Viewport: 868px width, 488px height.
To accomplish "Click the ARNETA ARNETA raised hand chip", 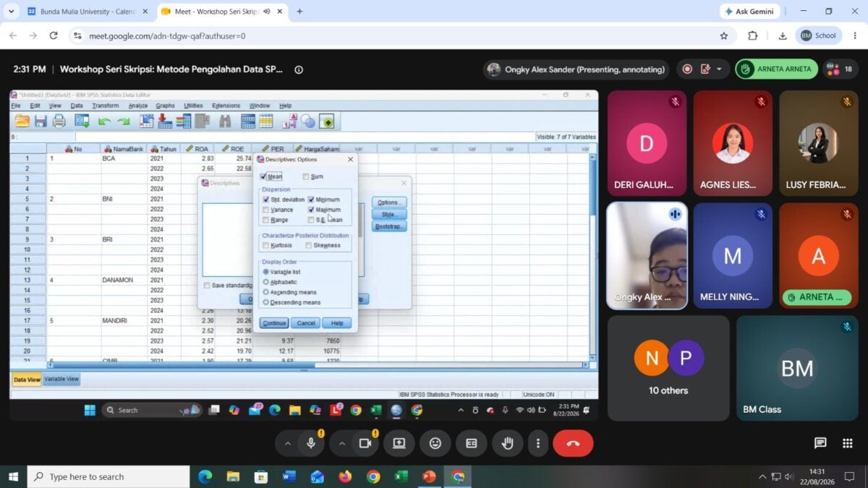I will coord(776,69).
